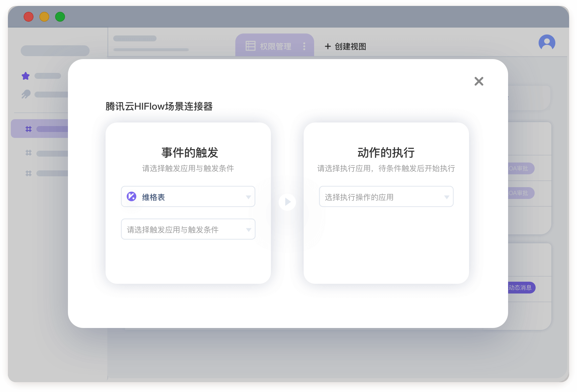
Task: Click the red close window button
Action: (29, 17)
